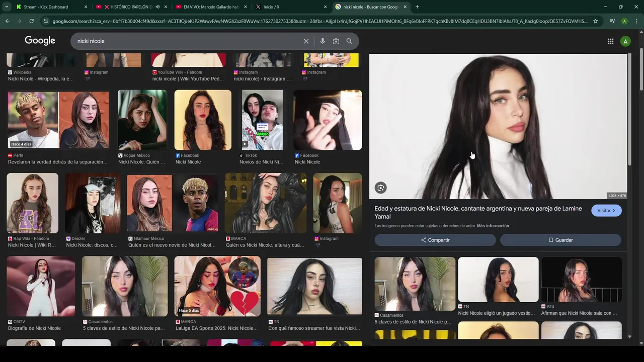Open the Casamientos image result in the grid
The image size is (644, 362).
point(125,286)
